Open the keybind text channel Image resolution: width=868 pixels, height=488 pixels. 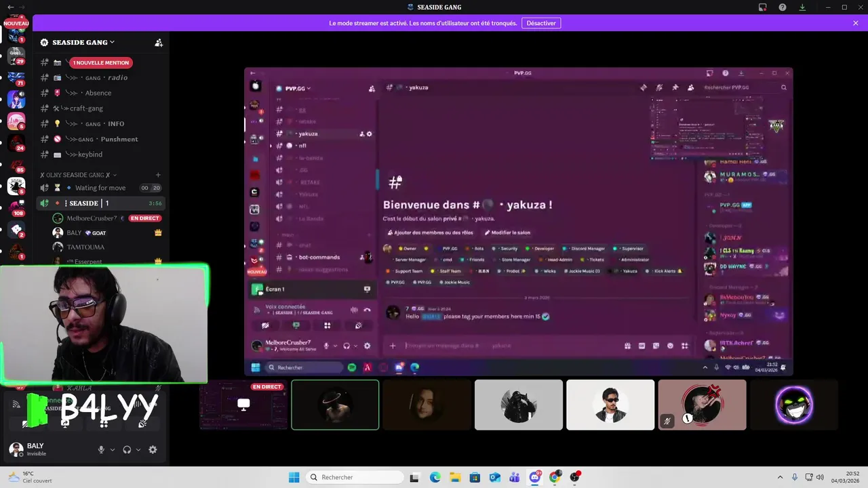(x=102, y=155)
